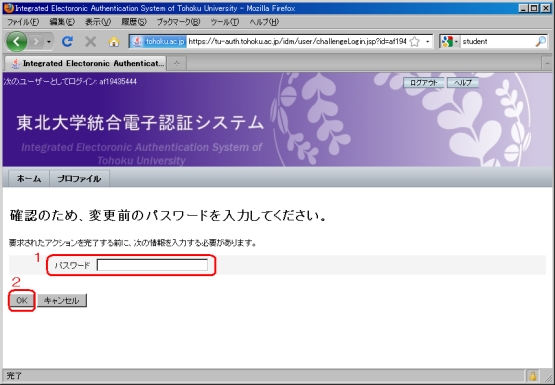This screenshot has height=385, width=555.
Task: Click the ヘルプ button in the banner
Action: [x=463, y=83]
